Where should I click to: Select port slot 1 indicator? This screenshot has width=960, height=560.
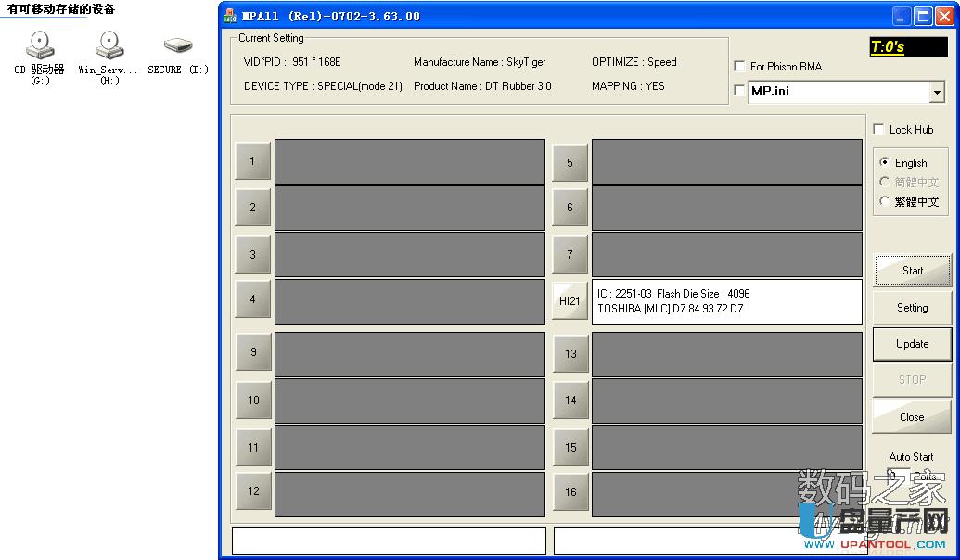[x=252, y=160]
